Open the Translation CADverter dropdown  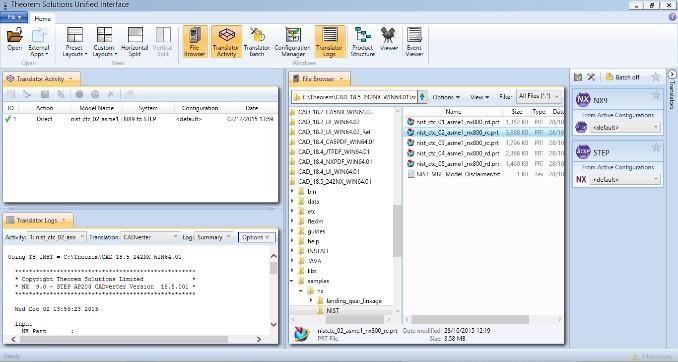point(150,237)
